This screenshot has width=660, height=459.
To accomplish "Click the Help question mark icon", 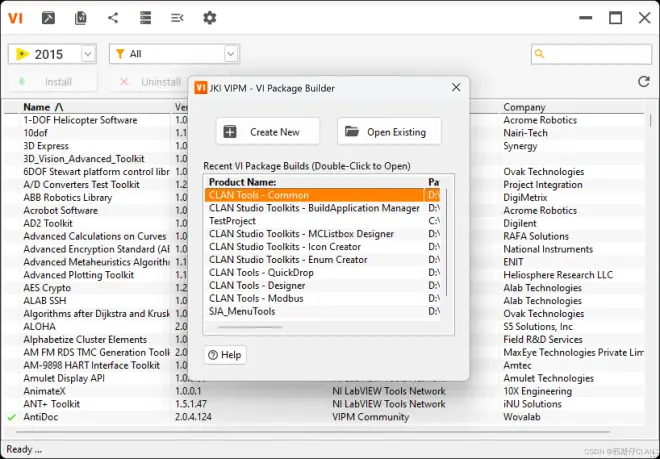I will (x=213, y=355).
